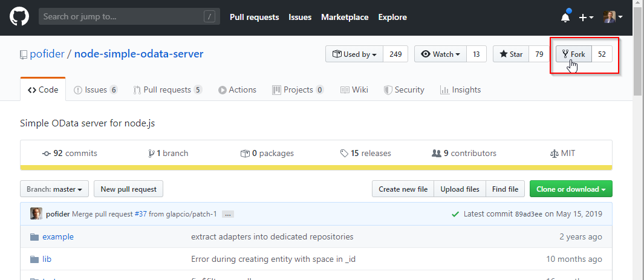This screenshot has height=280, width=644.
Task: Switch to the Wiki tab
Action: 354,90
